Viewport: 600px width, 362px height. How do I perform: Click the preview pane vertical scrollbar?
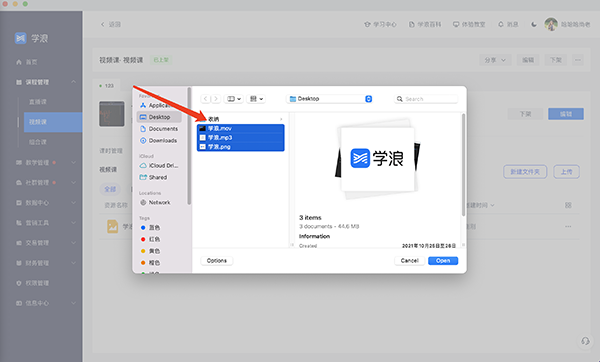point(463,165)
